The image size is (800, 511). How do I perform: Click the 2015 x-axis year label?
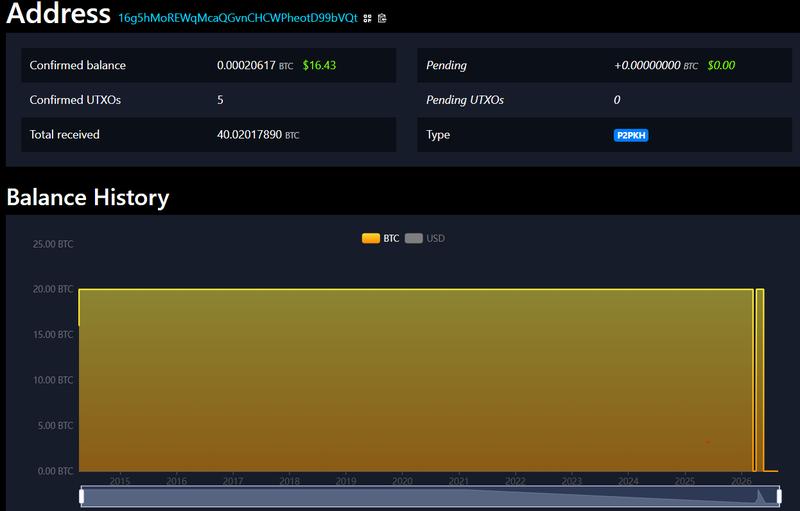point(120,481)
